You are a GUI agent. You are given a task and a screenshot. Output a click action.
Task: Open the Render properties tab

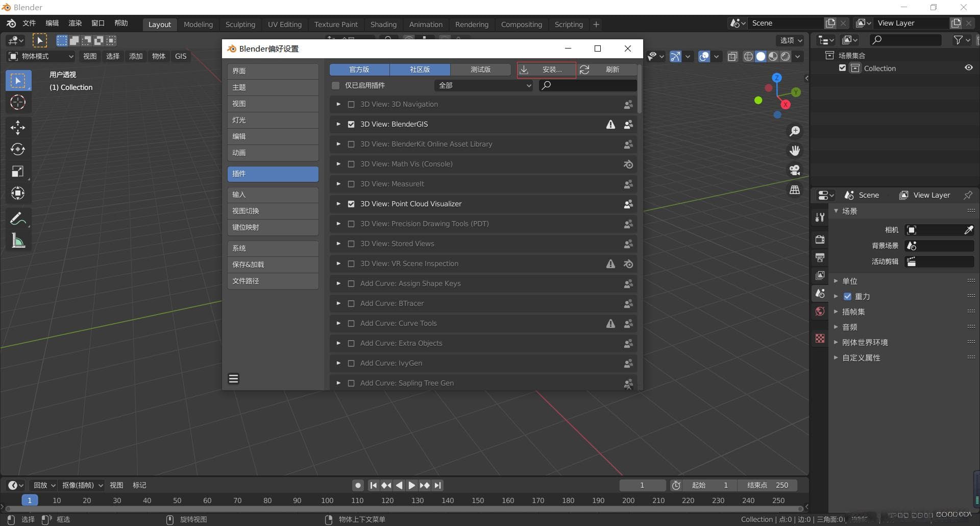click(x=820, y=240)
